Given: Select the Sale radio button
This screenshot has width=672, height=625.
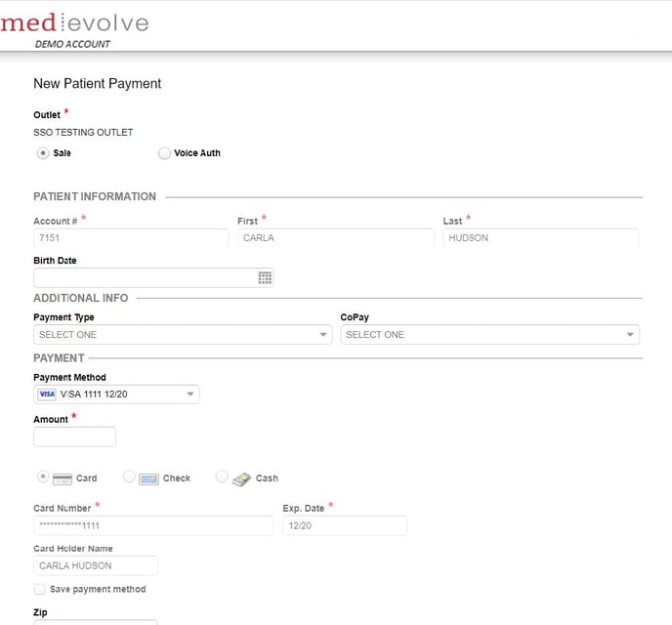Looking at the screenshot, I should coord(43,153).
